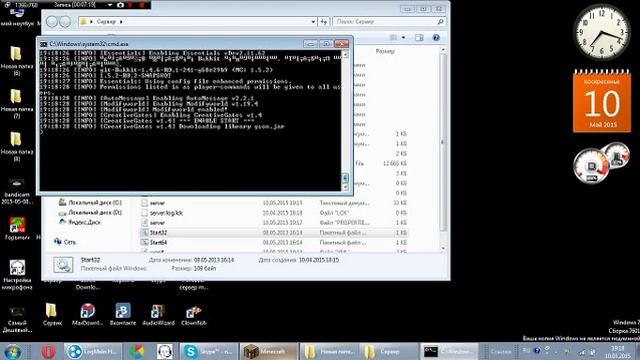Image resolution: width=640 pixels, height=360 pixels.
Task: Expand the chevron after Сервер in the address bar
Action: pos(121,22)
